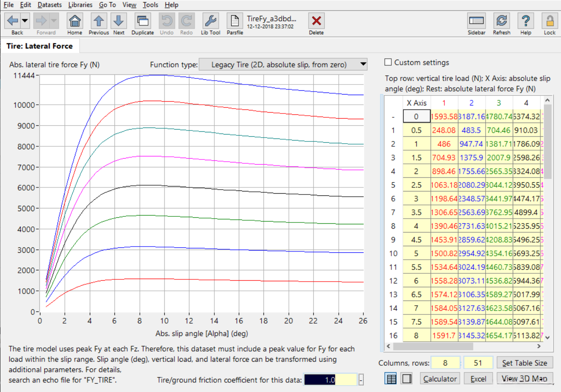Screen dimensions: 561x392
Task: Go to the Previous dataset
Action: 99,21
